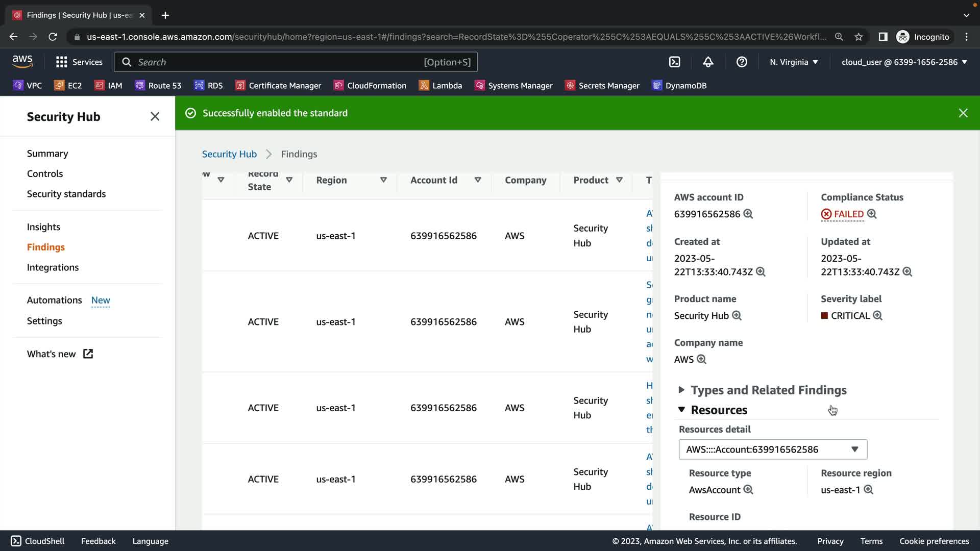980x551 pixels.
Task: Sort by the Region column arrow
Action: click(x=383, y=180)
